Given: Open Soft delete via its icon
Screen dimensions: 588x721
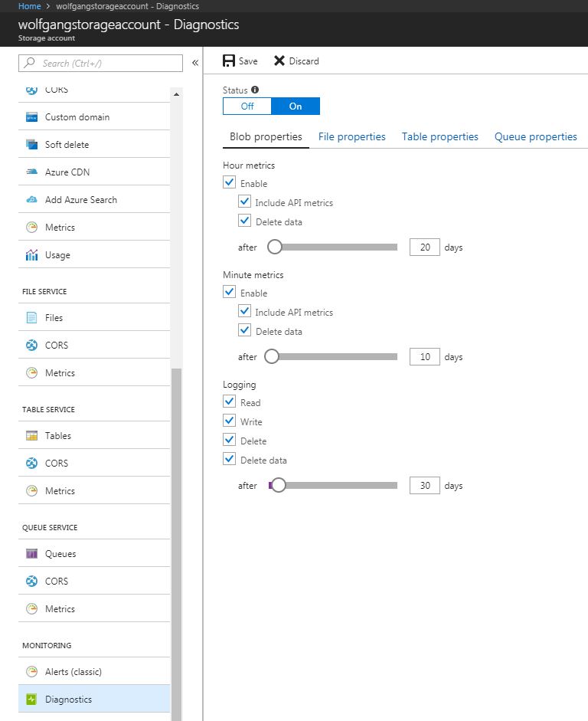Looking at the screenshot, I should tap(31, 144).
